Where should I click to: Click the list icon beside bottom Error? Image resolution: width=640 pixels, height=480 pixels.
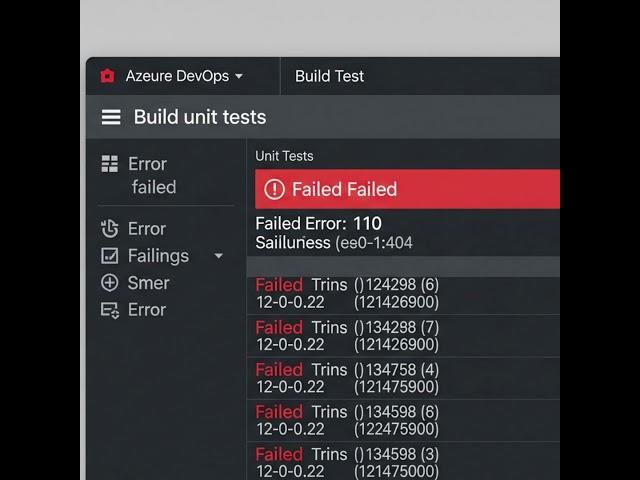click(x=110, y=310)
